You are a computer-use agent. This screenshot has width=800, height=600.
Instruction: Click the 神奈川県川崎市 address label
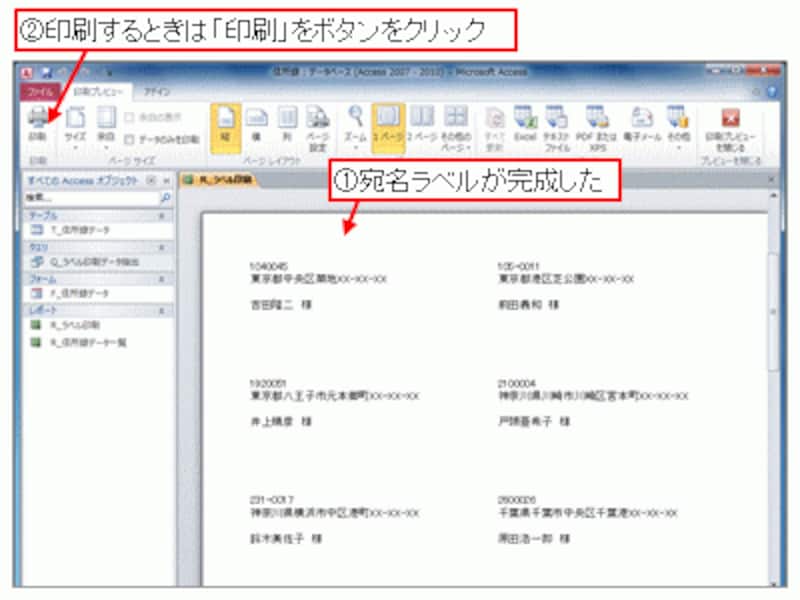(593, 396)
